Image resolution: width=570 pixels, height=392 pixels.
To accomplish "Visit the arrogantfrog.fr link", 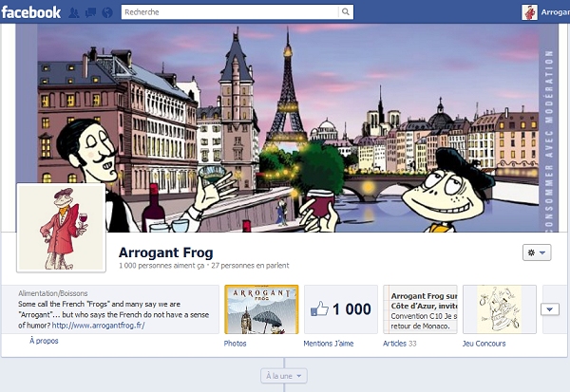I will (x=98, y=326).
